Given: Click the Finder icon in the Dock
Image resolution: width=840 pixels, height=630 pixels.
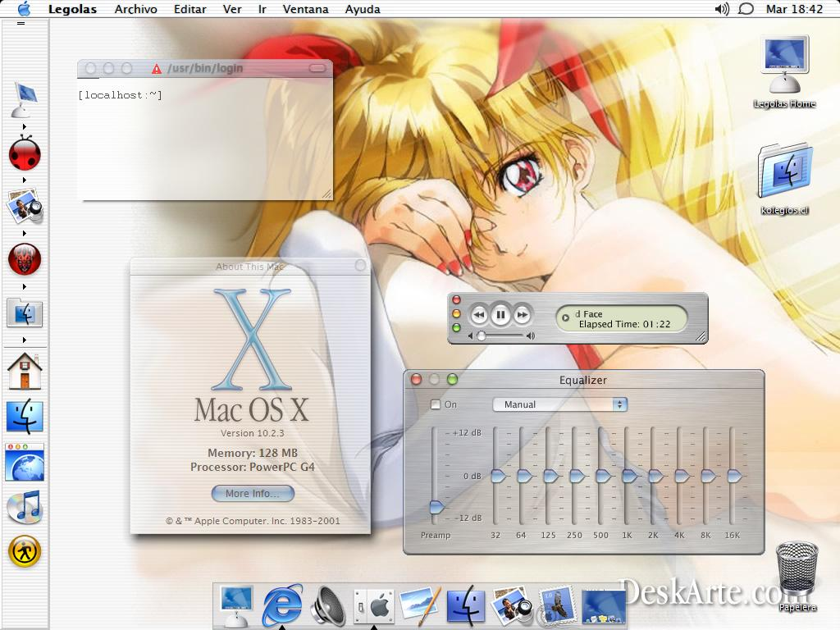Looking at the screenshot, I should pos(466,606).
